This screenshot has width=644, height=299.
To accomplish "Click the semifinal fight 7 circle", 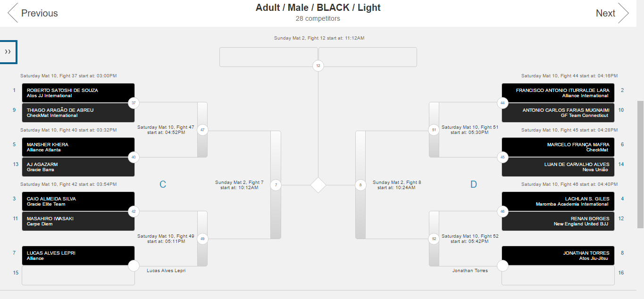I will (276, 185).
